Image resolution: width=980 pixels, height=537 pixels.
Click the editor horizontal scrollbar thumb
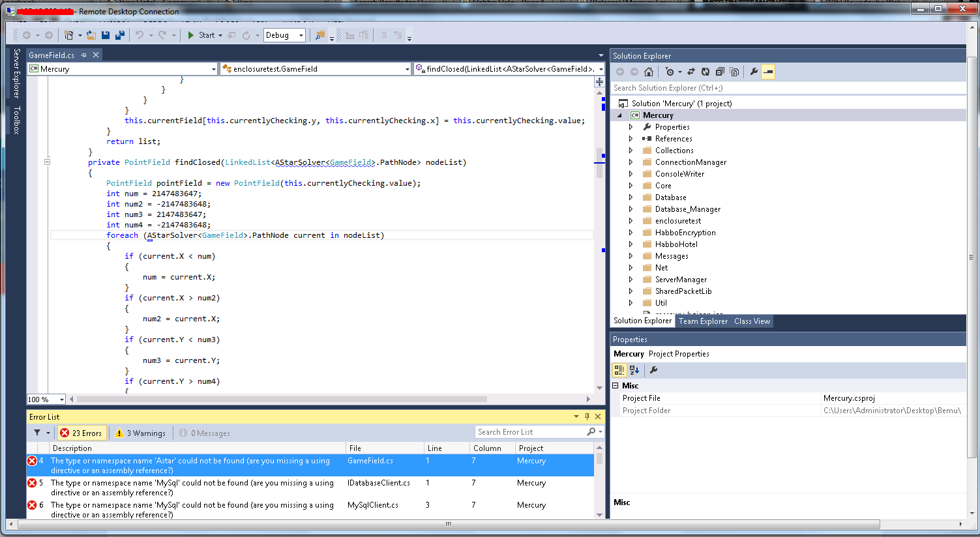click(282, 399)
